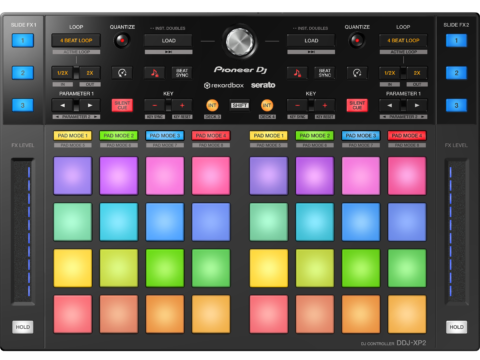
Task: Tap the right deck mint-green performance pad
Action: tap(268, 222)
